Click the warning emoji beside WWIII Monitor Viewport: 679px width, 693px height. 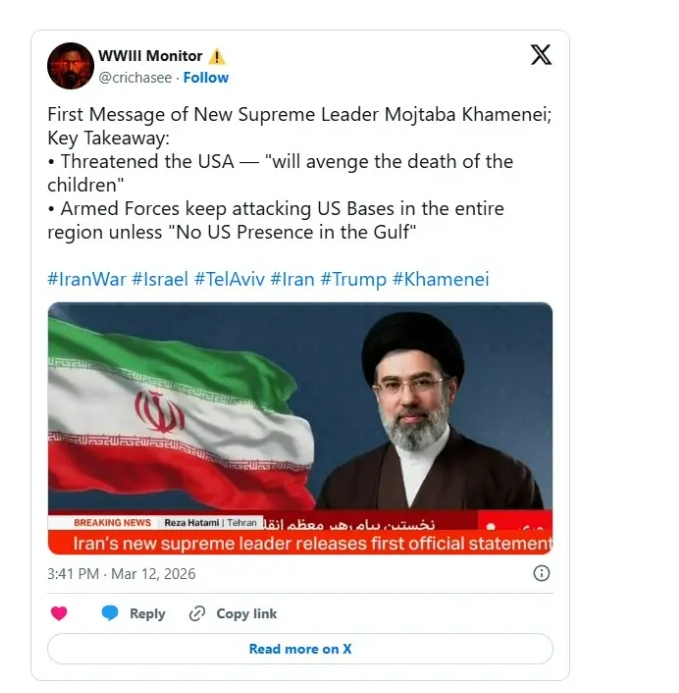pos(217,57)
